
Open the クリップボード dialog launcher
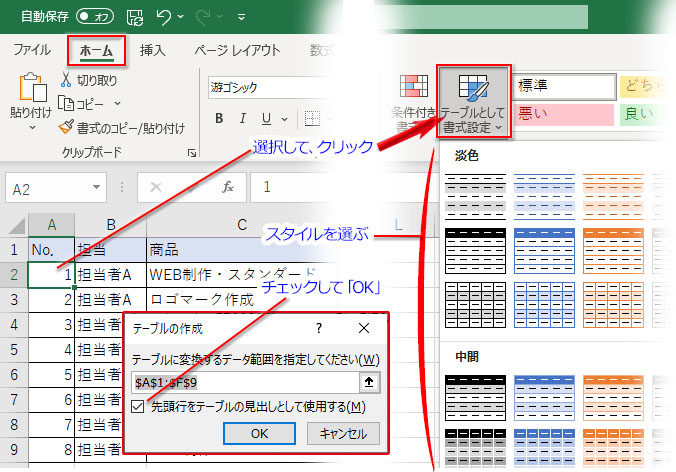click(192, 153)
